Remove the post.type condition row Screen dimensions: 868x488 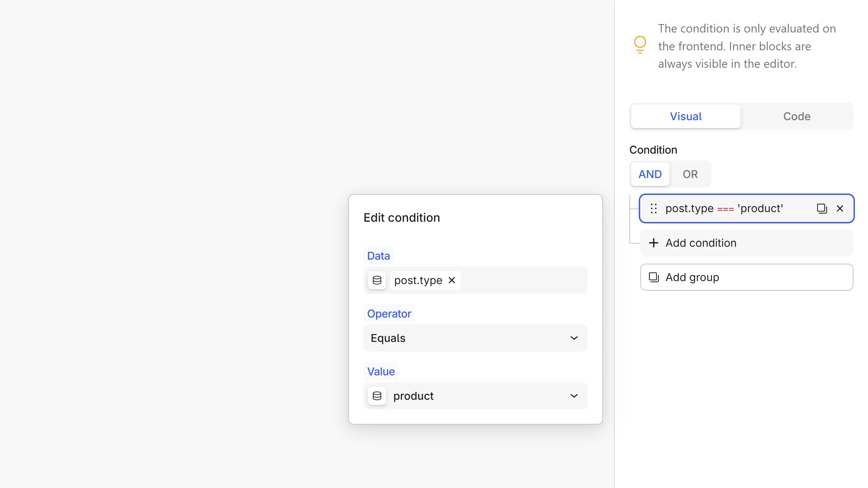coord(840,208)
